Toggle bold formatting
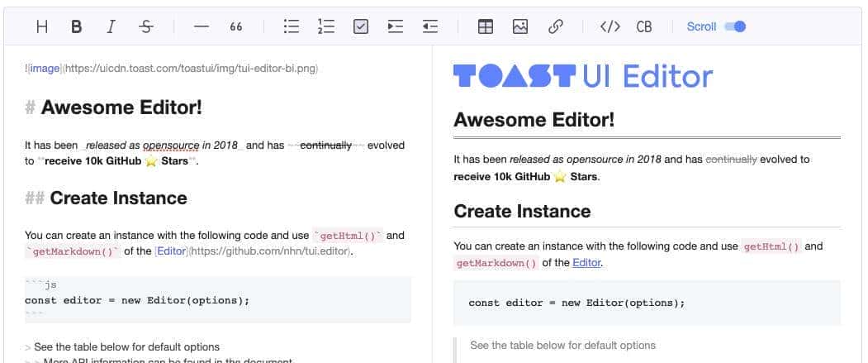 pyautogui.click(x=76, y=26)
